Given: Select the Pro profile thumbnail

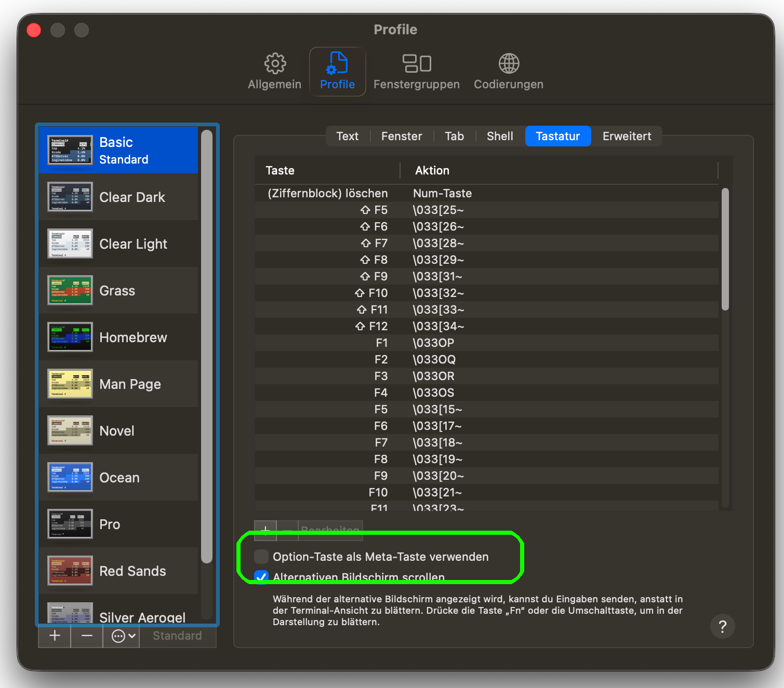Looking at the screenshot, I should click(70, 524).
